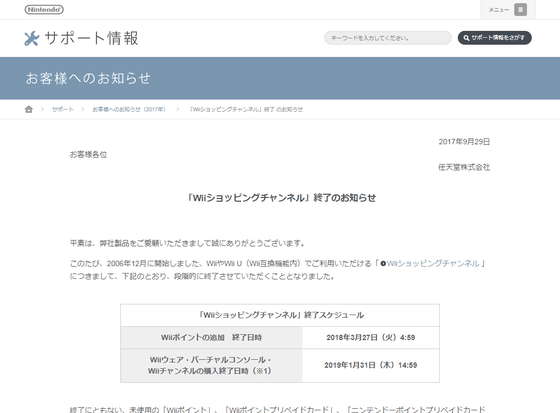Click the 2018年3月27日（火）4:59 cell
The height and width of the screenshot is (413, 560).
pyautogui.click(x=371, y=338)
